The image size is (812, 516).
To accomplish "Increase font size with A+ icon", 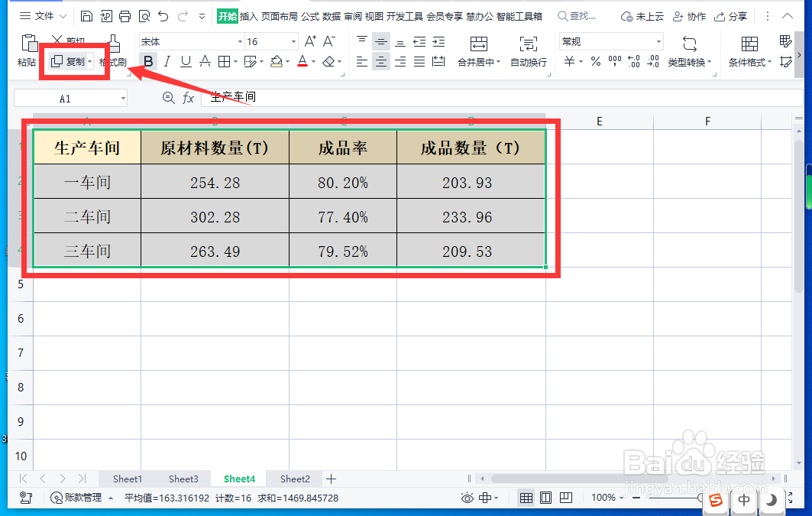I will point(310,41).
